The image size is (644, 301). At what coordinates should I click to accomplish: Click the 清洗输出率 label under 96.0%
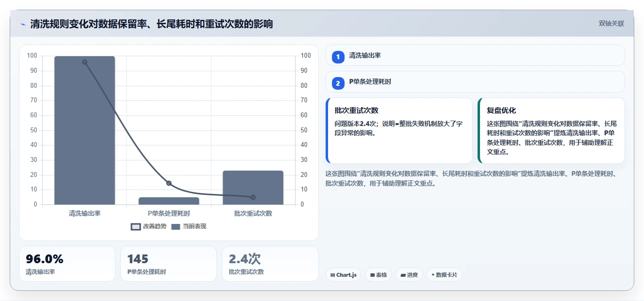pyautogui.click(x=40, y=272)
